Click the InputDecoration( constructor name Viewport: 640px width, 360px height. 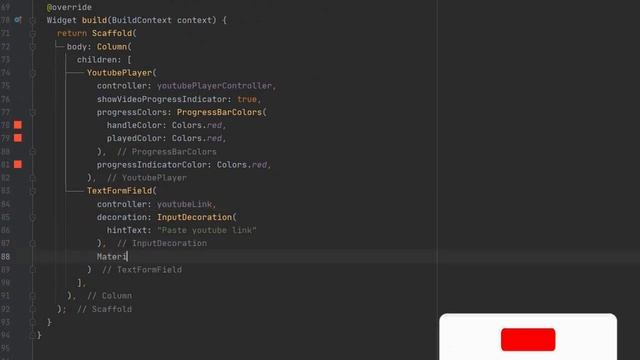(x=194, y=217)
